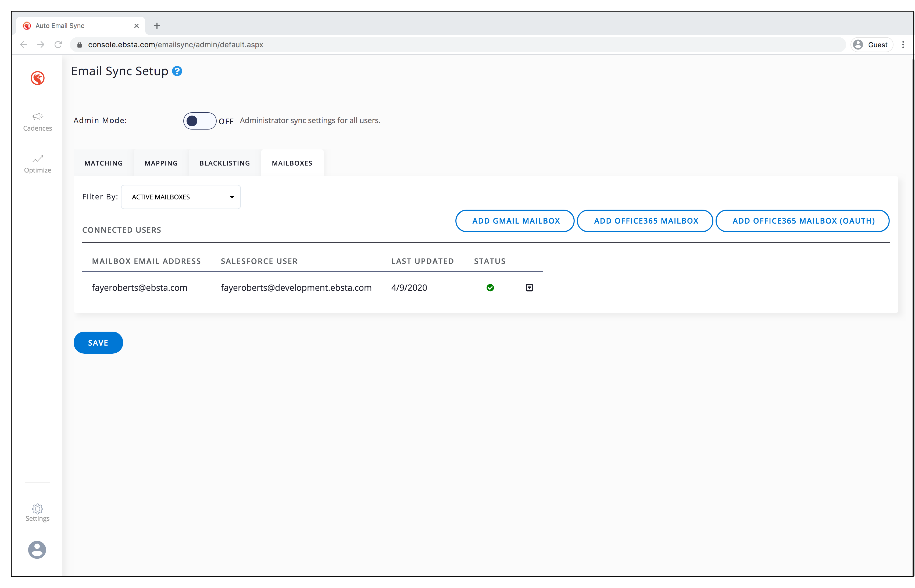Open Chrome three-dot menu
This screenshot has height=588, width=915.
click(x=903, y=45)
